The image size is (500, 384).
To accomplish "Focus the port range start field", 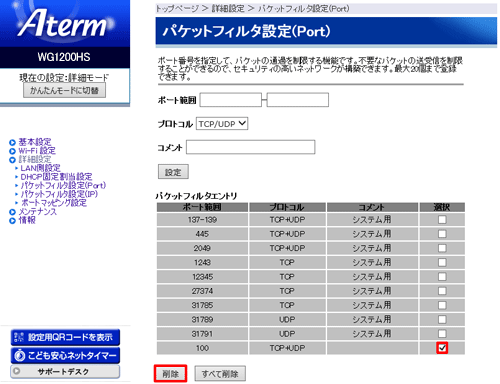I will coord(230,100).
